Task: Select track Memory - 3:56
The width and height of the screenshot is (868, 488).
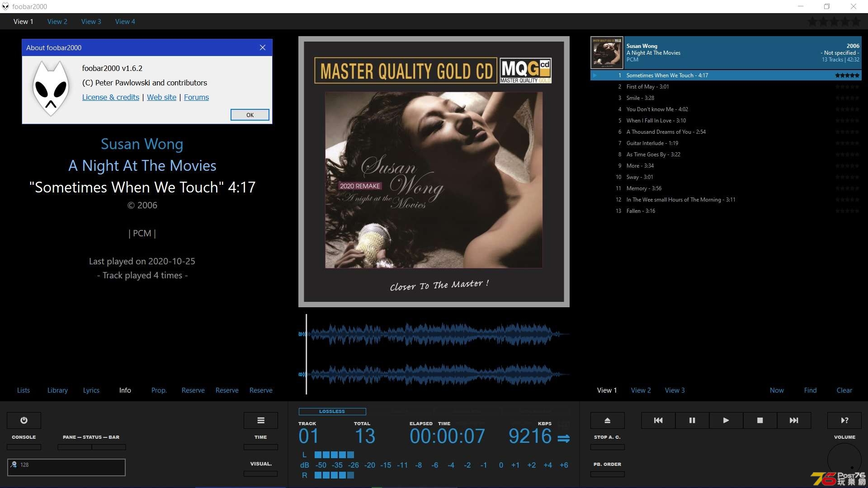Action: click(726, 188)
